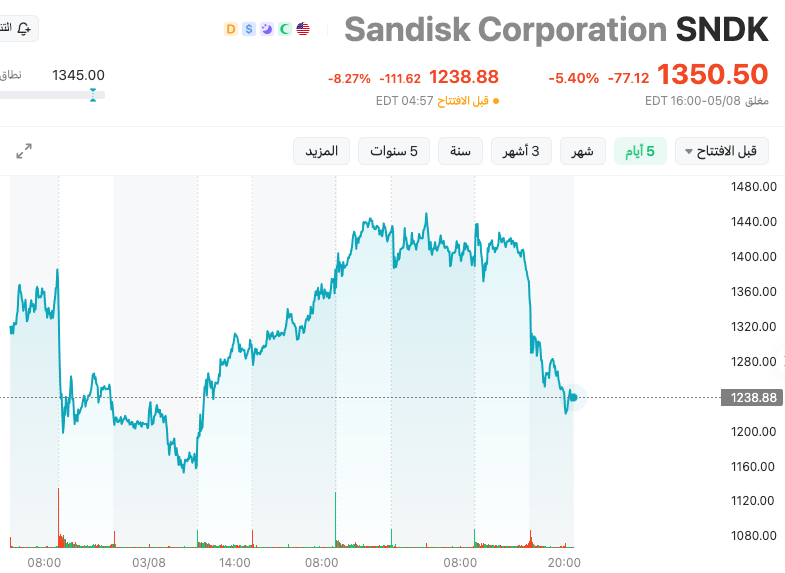Viewport: 785px width, 573px height.
Task: Click the green C badge icon
Action: pos(285,29)
